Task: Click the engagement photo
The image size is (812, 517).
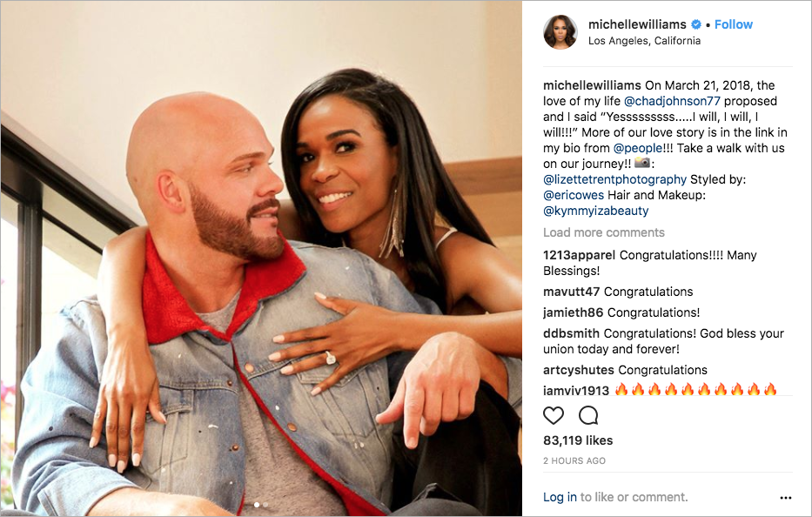Action: point(261,258)
